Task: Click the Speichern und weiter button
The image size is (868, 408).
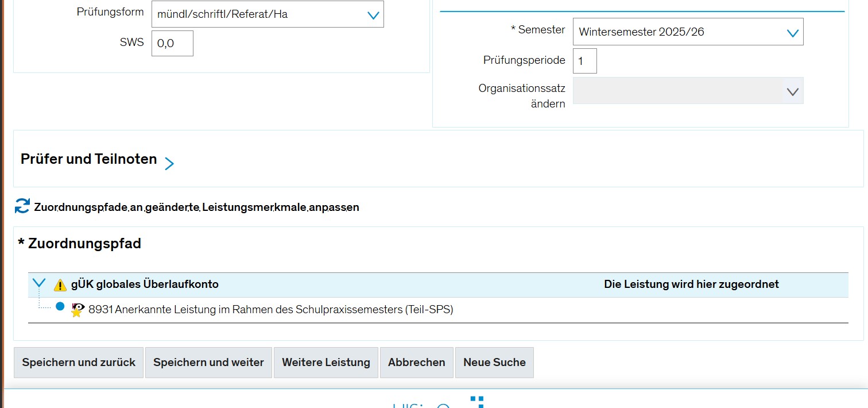Action: click(208, 363)
